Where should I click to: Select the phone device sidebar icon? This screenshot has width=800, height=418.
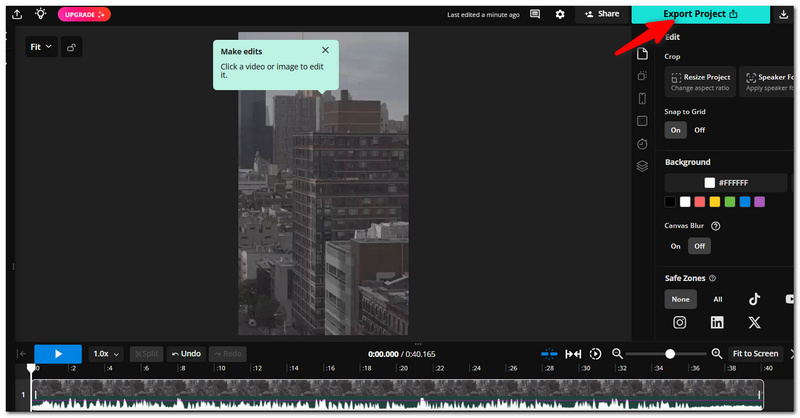642,99
